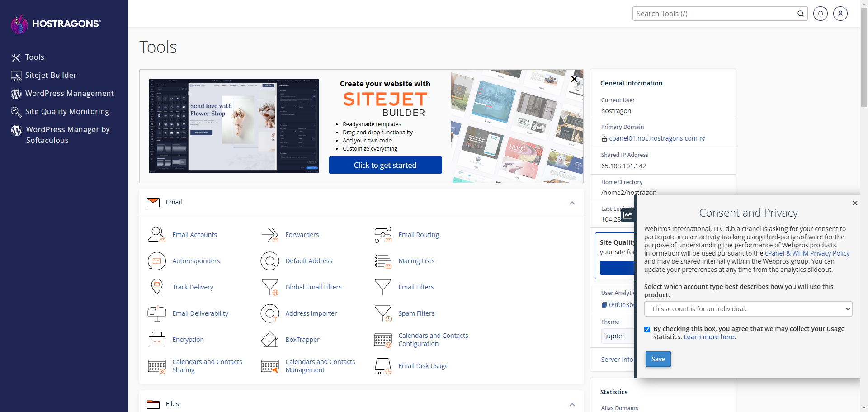Click the notifications bell icon

point(820,14)
